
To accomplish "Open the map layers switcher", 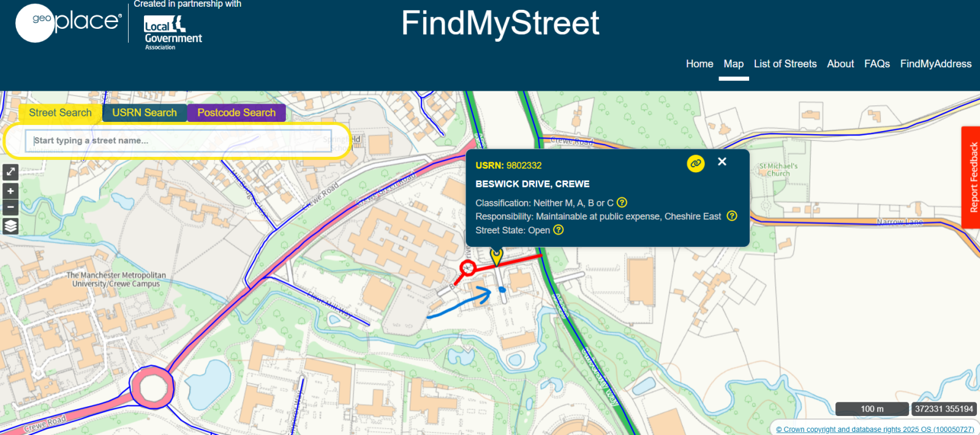I will (10, 226).
